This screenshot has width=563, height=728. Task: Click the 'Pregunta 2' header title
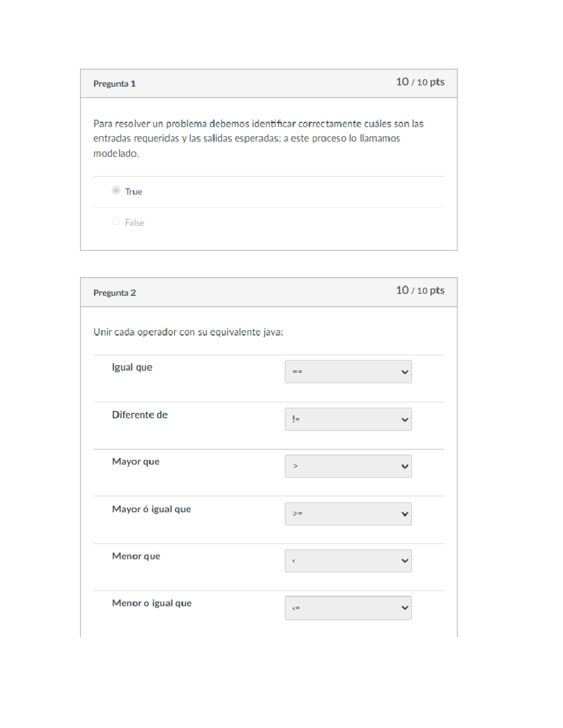coord(114,293)
